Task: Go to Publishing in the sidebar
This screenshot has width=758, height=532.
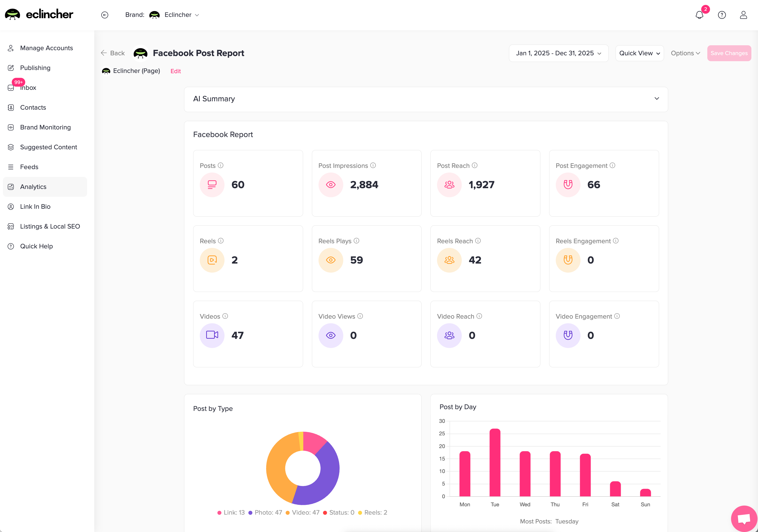Action: [x=35, y=68]
